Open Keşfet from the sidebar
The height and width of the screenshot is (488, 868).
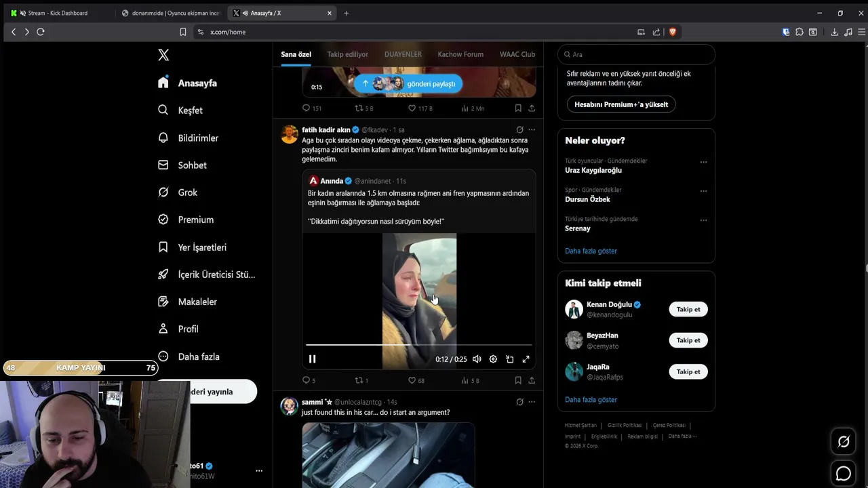[x=180, y=110]
